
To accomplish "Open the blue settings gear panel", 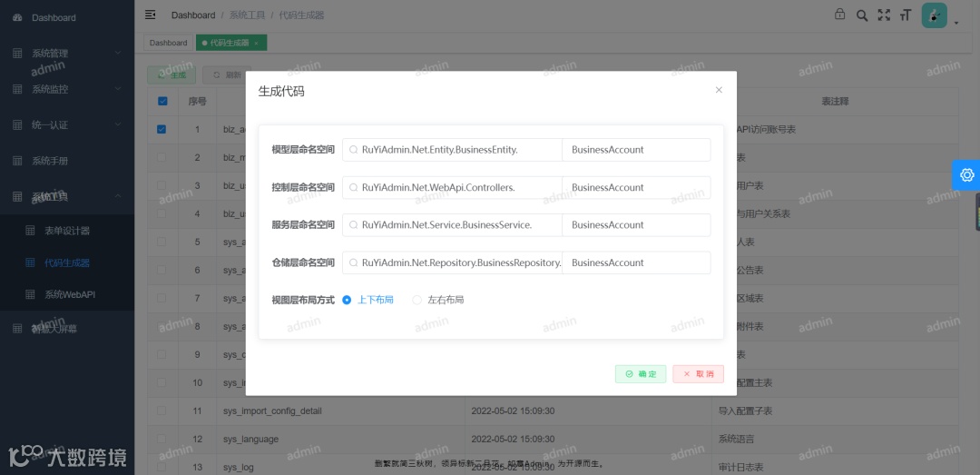I will (x=967, y=175).
